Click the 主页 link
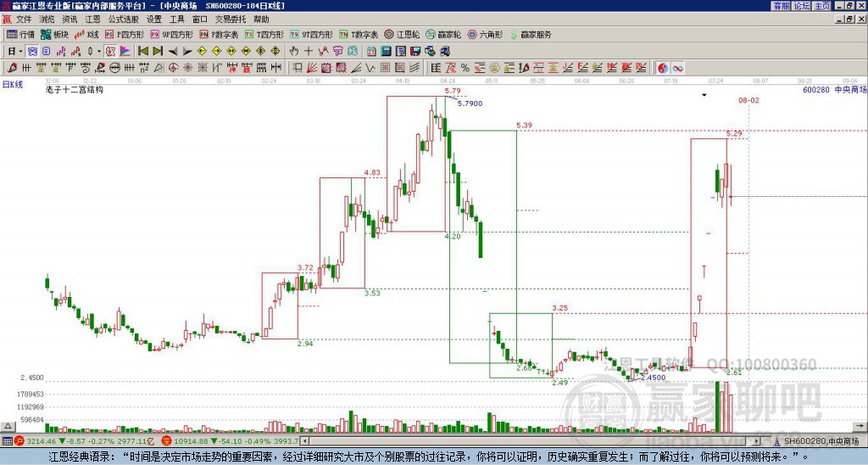This screenshot has width=868, height=465. tap(822, 6)
